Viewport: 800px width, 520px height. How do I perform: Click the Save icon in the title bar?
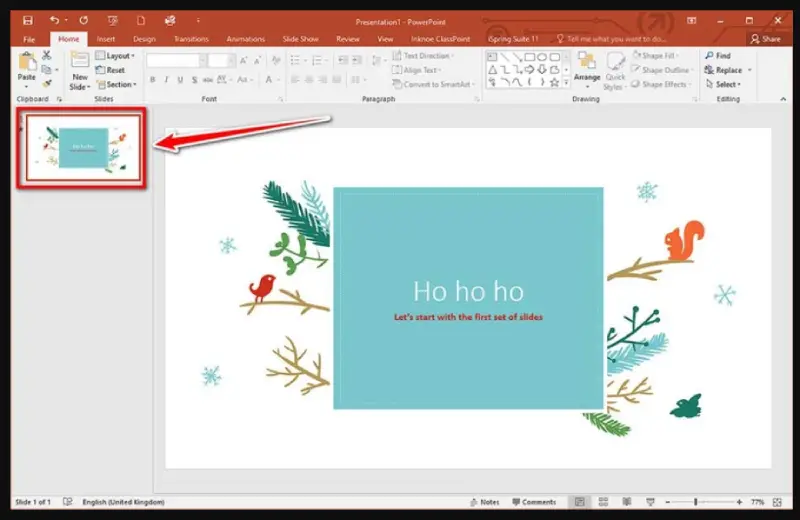pyautogui.click(x=28, y=20)
